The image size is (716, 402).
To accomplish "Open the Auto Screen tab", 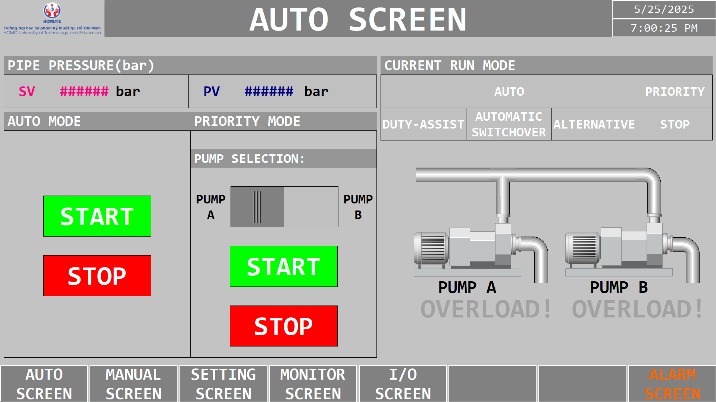I will [44, 384].
